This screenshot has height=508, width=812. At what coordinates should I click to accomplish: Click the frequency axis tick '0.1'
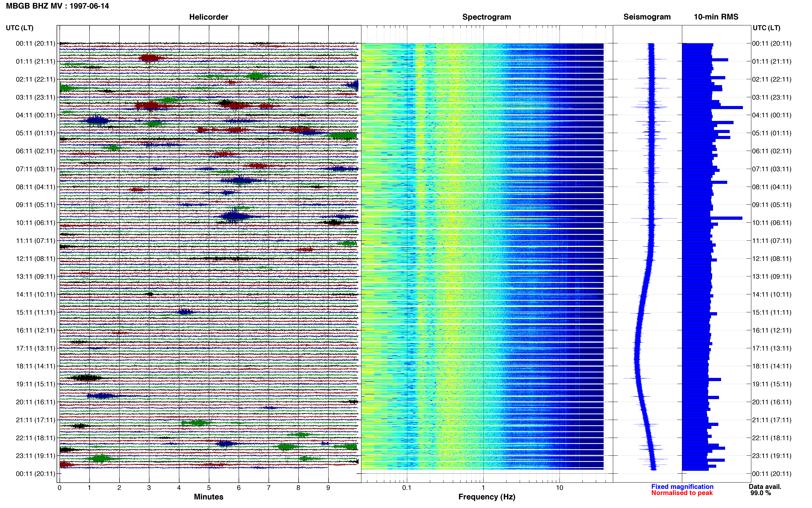click(407, 488)
